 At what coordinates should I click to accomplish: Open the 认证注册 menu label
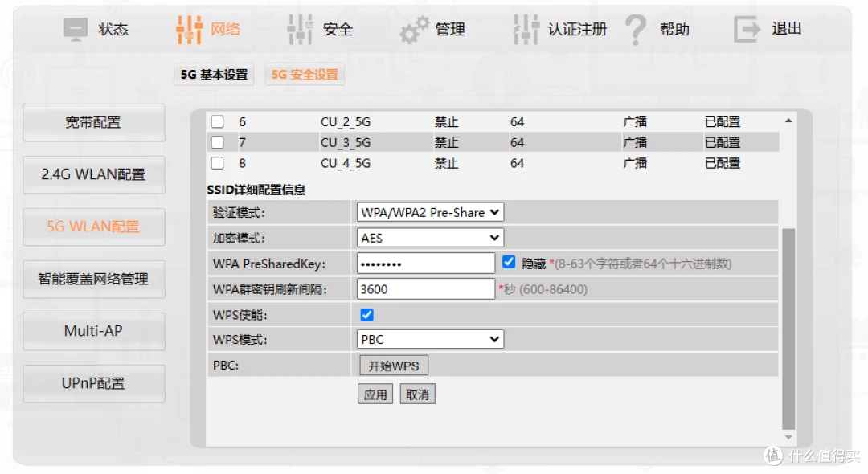pyautogui.click(x=577, y=29)
